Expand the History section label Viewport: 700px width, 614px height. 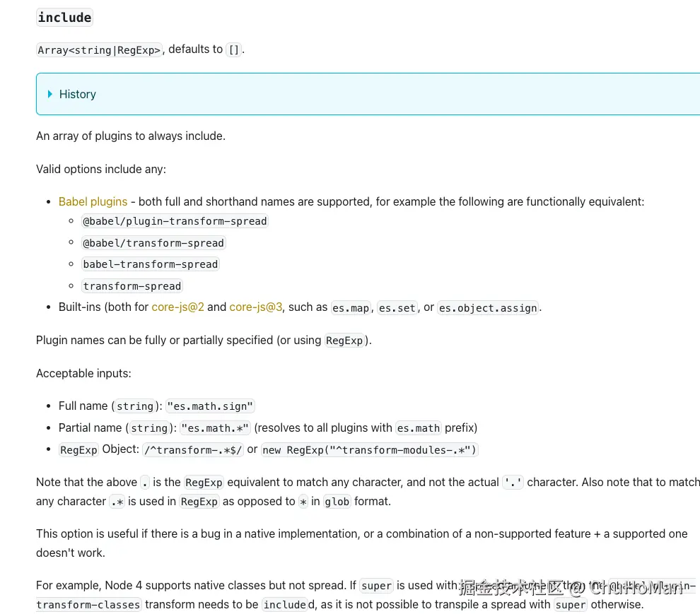pyautogui.click(x=78, y=94)
